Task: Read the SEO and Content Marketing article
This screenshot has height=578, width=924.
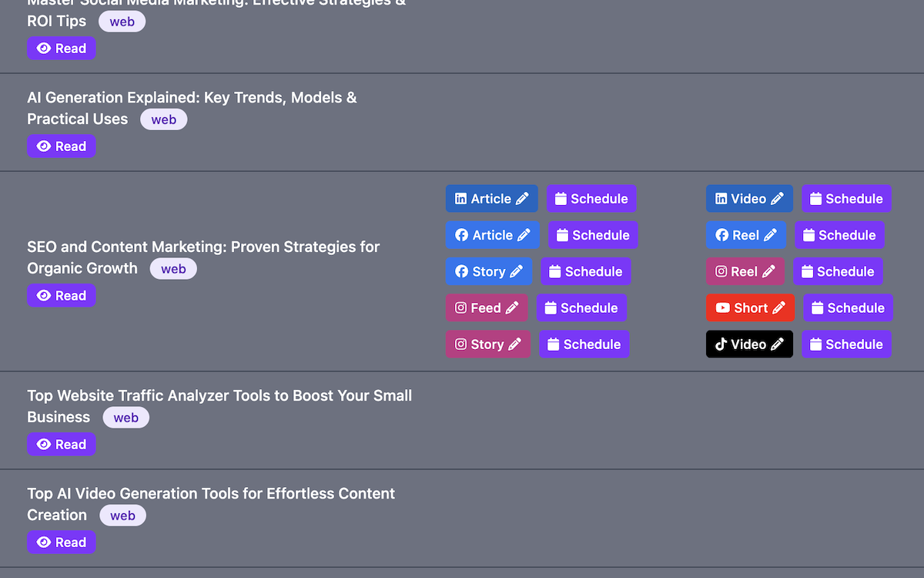Action: click(x=62, y=296)
